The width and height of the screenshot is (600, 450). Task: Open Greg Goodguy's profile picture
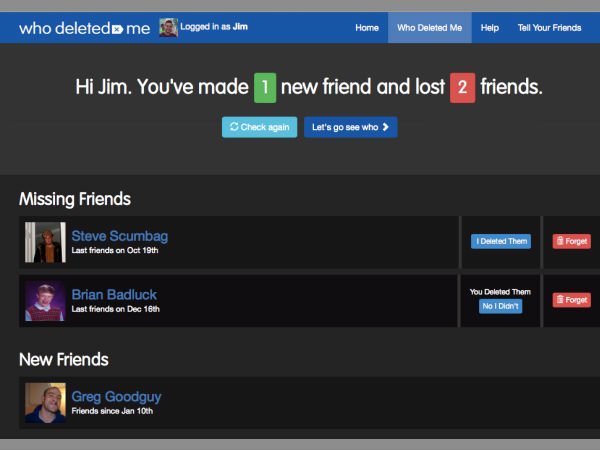[45, 403]
